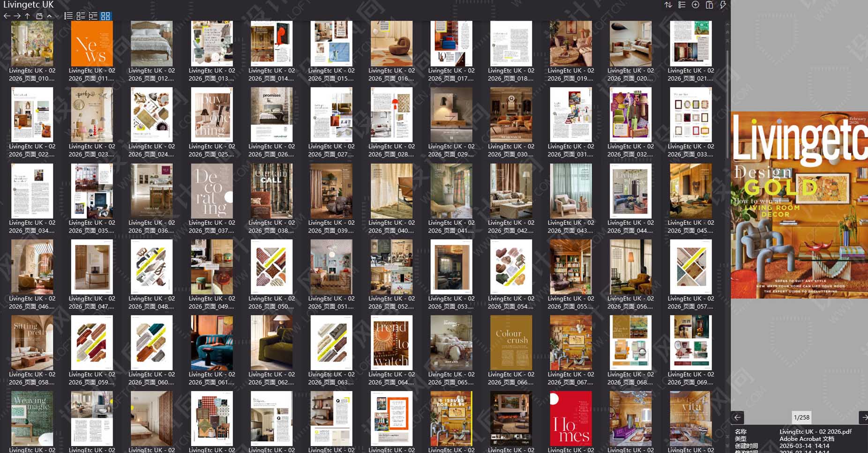Go up one folder level

tap(27, 16)
